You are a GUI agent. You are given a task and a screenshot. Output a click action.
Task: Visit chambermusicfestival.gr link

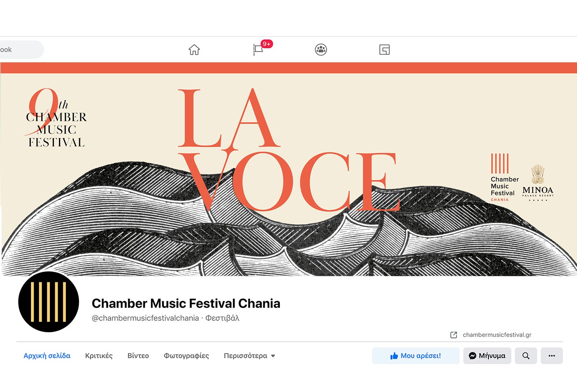coord(497,335)
